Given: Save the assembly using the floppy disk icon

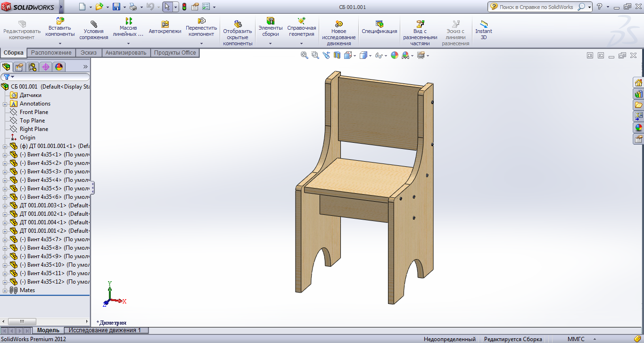Looking at the screenshot, I should pos(116,7).
